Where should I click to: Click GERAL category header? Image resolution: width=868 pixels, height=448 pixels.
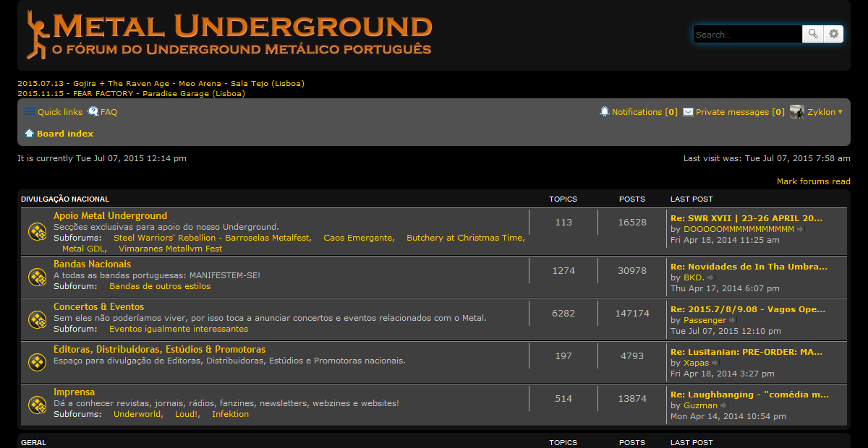point(33,442)
